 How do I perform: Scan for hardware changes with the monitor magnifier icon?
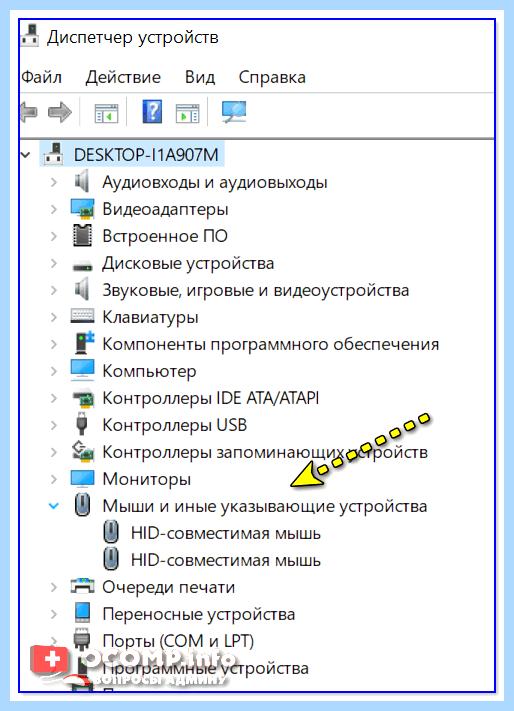coord(234,112)
